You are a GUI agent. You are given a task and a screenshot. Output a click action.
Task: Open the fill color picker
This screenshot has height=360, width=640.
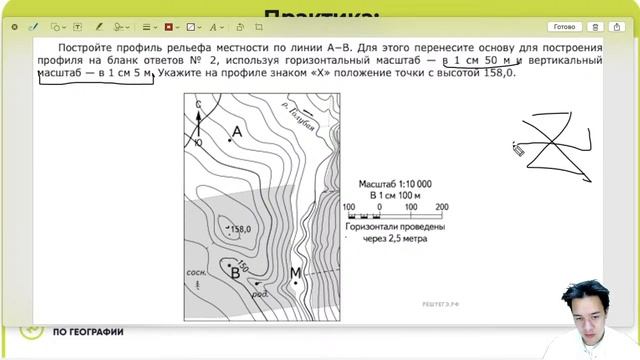point(193,27)
